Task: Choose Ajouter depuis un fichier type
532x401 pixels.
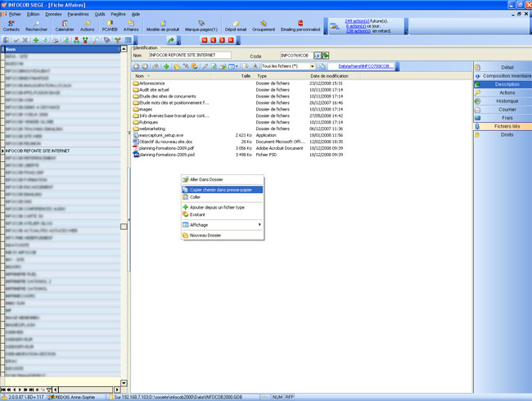Action: (x=223, y=207)
